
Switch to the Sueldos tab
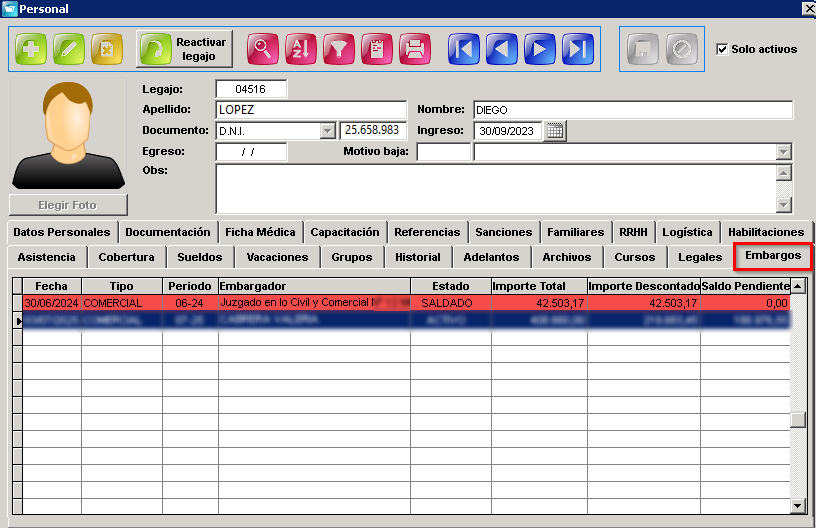point(200,257)
